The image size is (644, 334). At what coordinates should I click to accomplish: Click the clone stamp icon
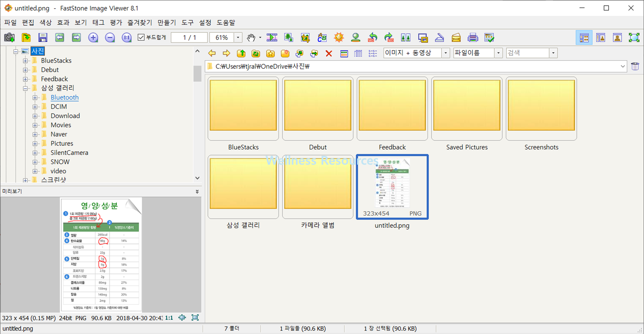pos(355,37)
